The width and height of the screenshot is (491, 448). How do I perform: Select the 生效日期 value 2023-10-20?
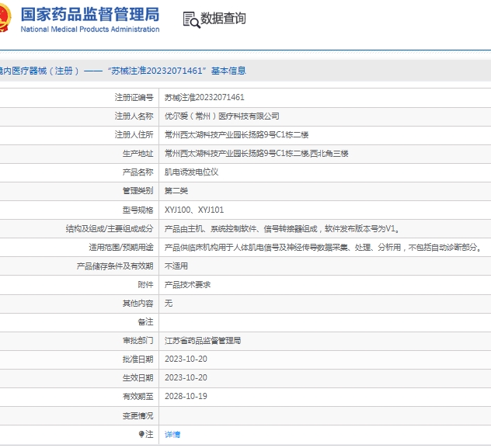186,377
